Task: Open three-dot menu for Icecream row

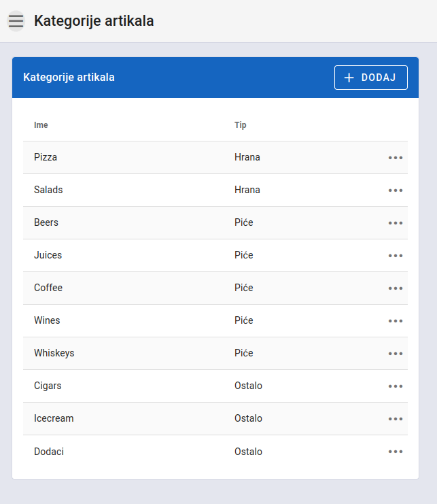Action: coord(396,419)
